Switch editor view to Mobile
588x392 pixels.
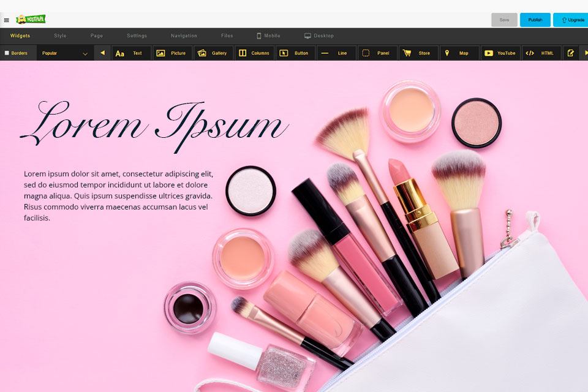[268, 36]
